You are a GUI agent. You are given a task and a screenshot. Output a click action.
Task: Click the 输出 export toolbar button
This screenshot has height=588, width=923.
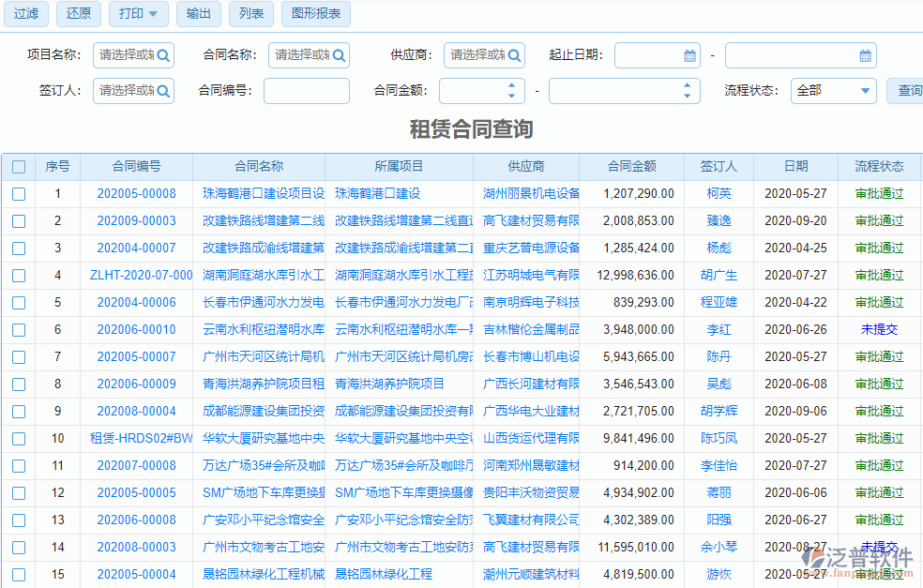coord(198,14)
